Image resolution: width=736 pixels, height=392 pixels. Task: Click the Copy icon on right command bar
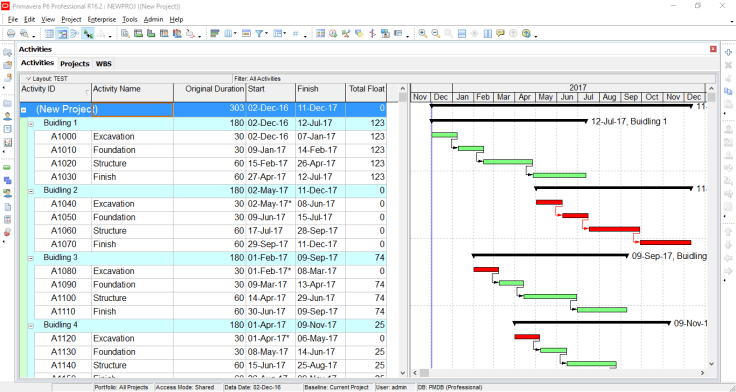[x=728, y=91]
